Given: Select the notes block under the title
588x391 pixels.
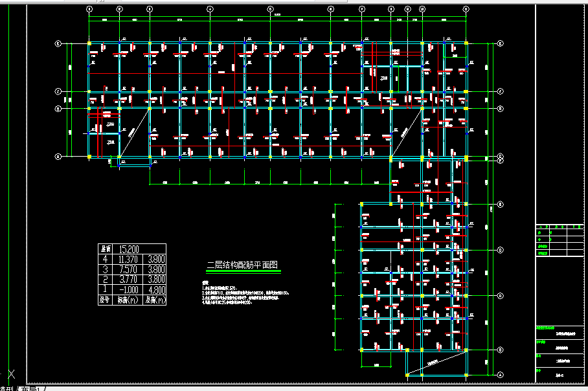Looking at the screenshot, I should (x=245, y=293).
